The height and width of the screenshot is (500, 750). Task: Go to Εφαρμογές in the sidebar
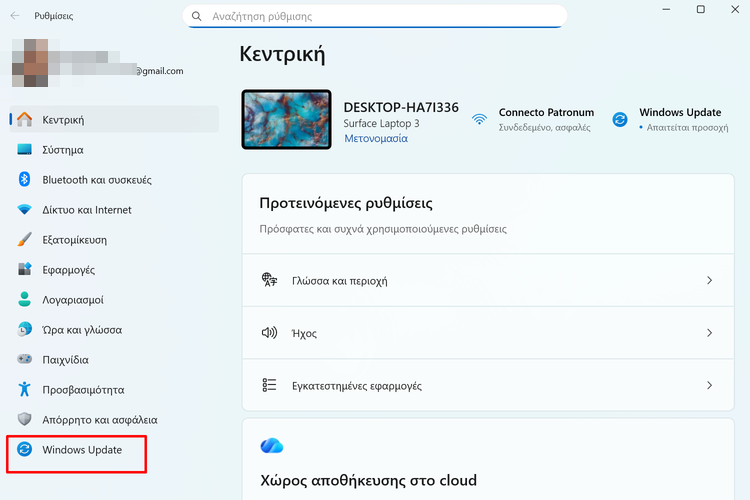point(68,270)
